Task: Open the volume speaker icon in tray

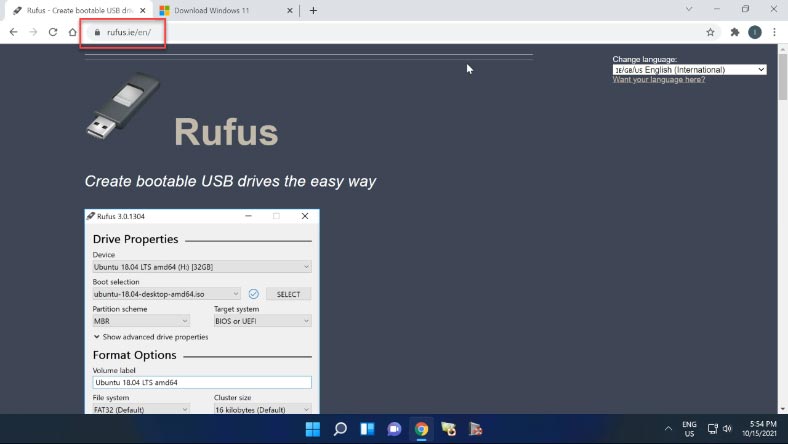Action: point(727,428)
